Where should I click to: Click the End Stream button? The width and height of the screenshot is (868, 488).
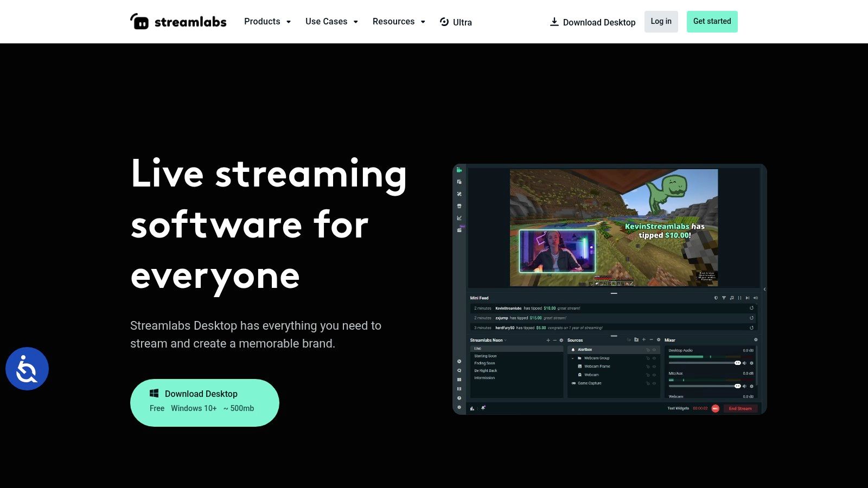point(741,408)
